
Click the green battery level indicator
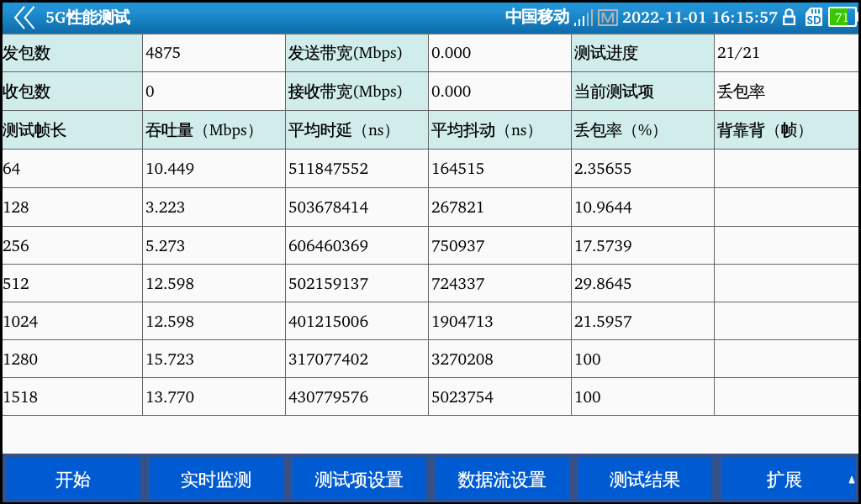tap(841, 17)
